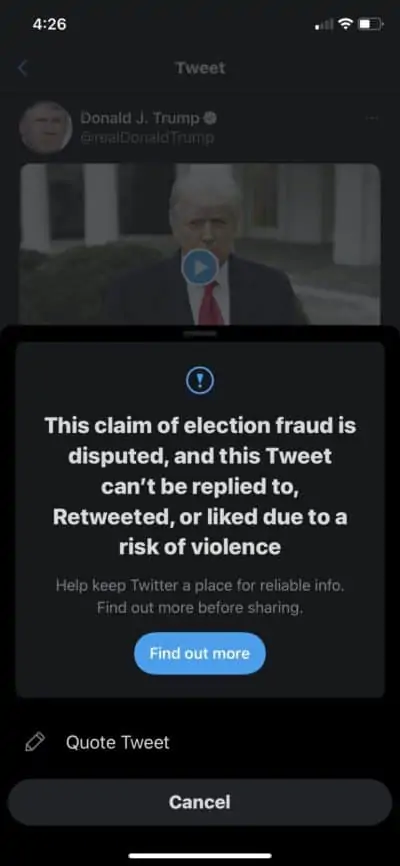The width and height of the screenshot is (400, 866).
Task: Tap the exclamation warning icon
Action: [x=200, y=381]
